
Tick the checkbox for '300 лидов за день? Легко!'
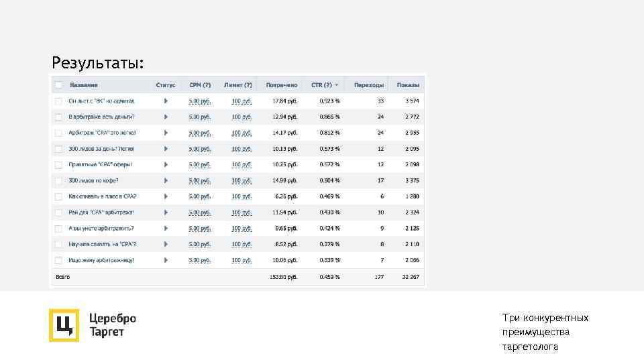click(59, 149)
